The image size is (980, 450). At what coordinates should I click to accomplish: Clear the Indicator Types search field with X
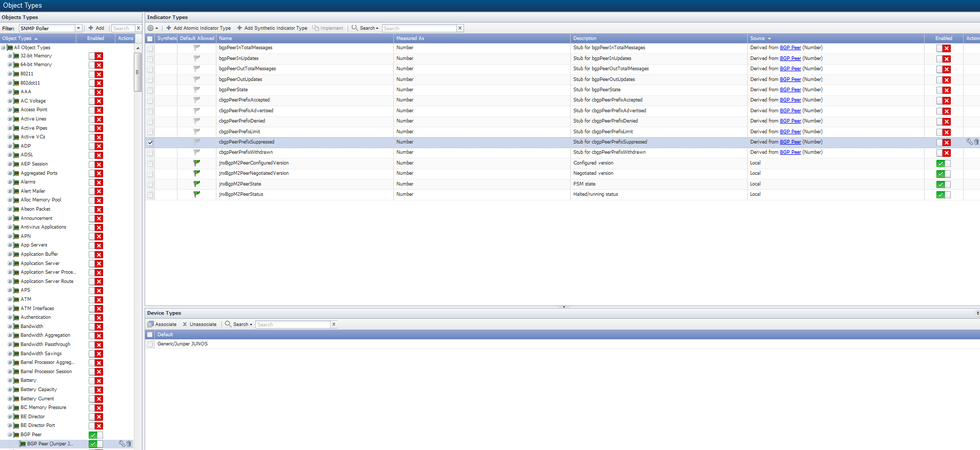460,28
